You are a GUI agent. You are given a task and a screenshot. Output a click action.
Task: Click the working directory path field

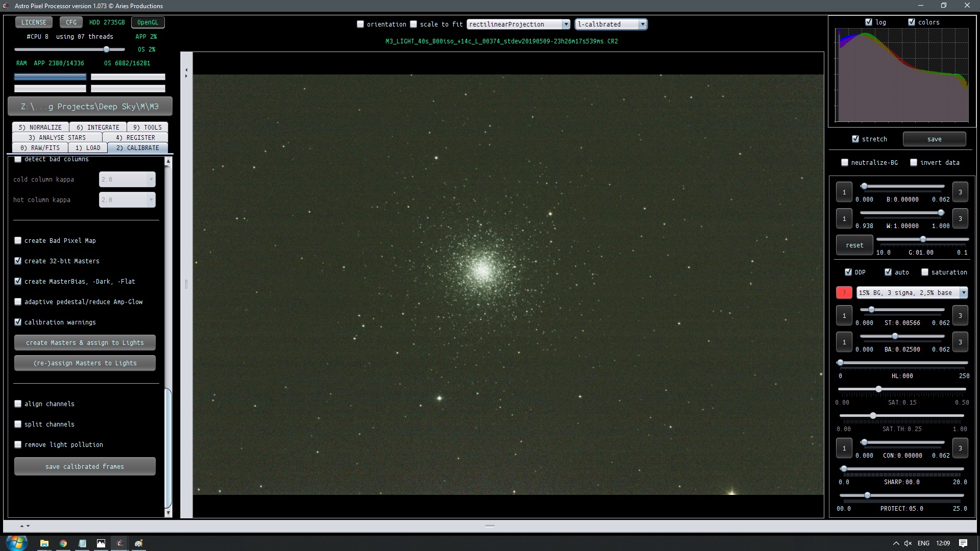[90, 107]
